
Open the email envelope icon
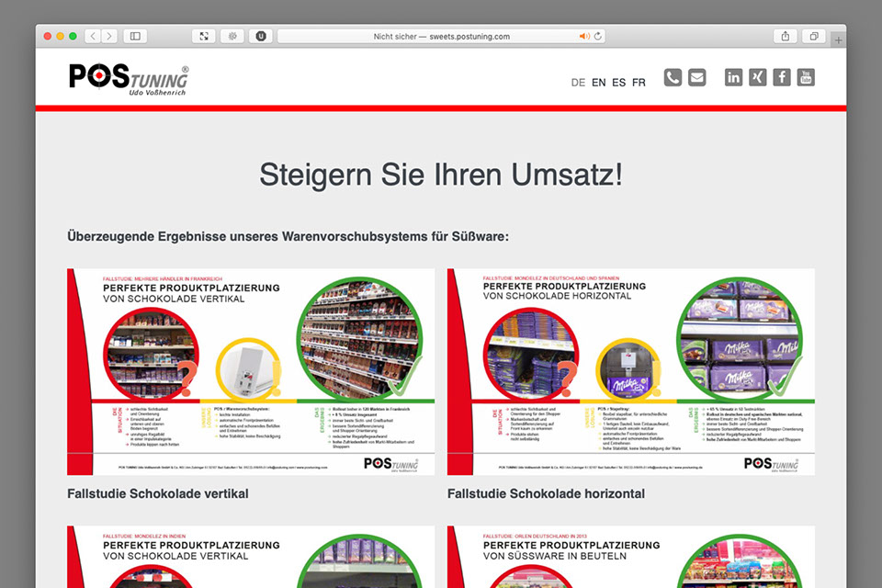[697, 78]
